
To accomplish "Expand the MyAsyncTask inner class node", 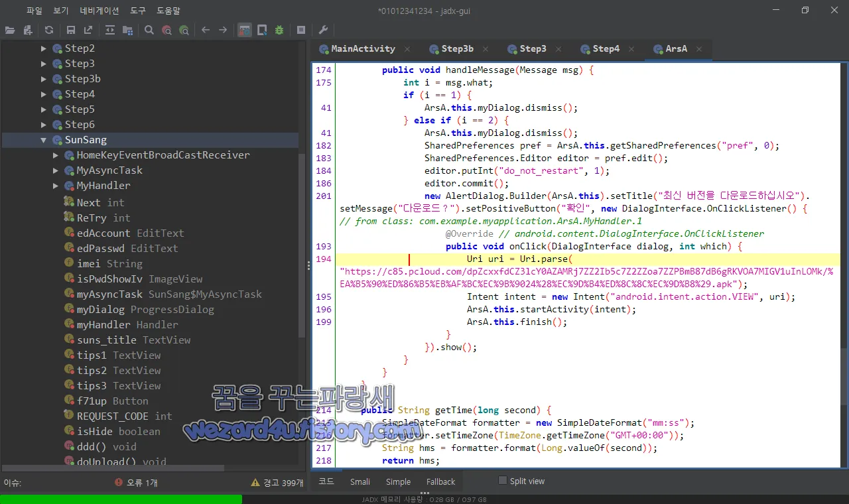I will (x=56, y=170).
